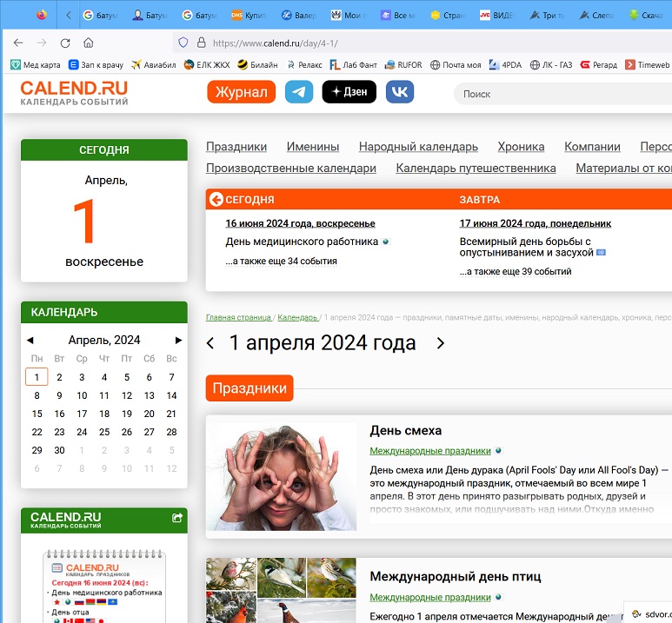The image size is (672, 623).
Task: Open Календарь путешественника link
Action: (476, 168)
